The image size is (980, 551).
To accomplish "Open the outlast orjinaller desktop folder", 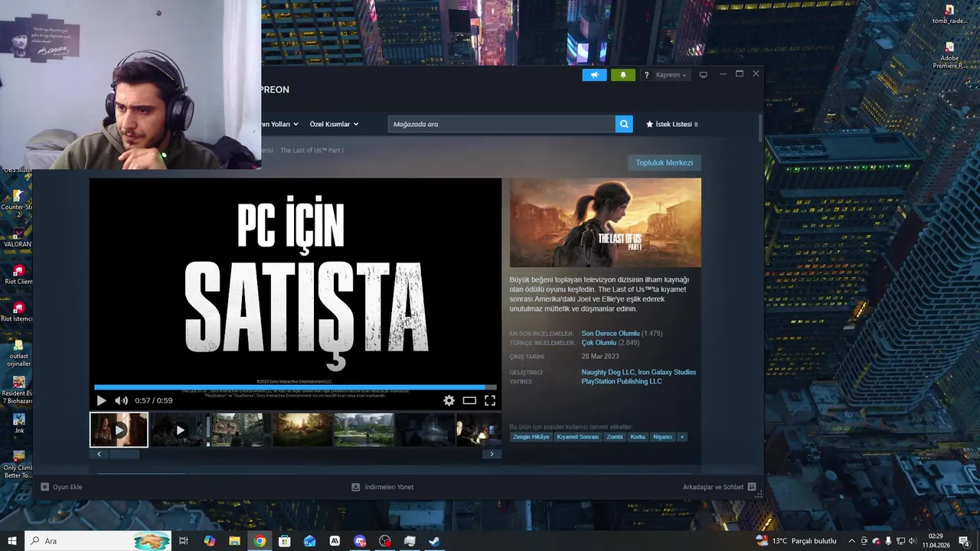I will click(18, 352).
